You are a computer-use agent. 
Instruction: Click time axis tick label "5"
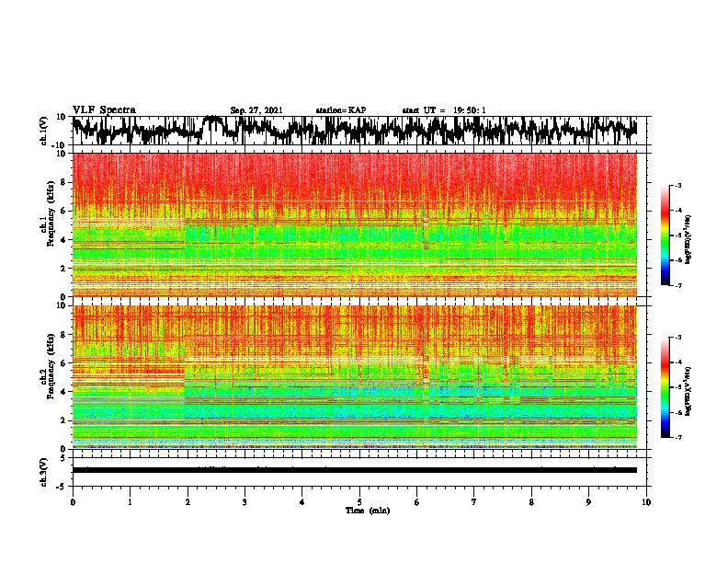(359, 502)
